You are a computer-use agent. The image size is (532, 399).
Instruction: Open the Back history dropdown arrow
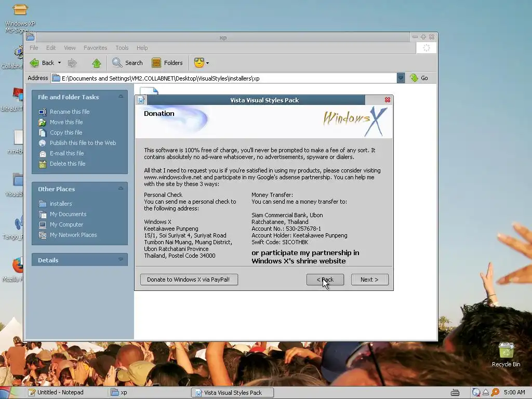pos(59,63)
